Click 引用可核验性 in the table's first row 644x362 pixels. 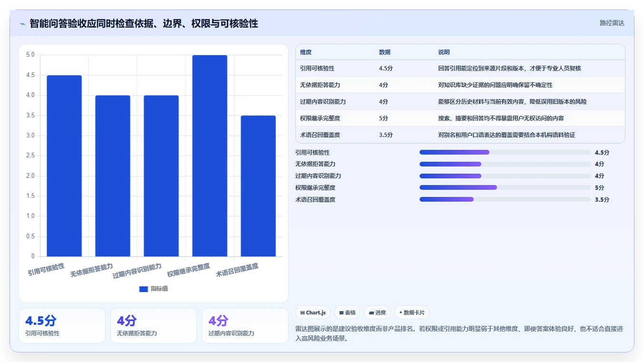[317, 68]
